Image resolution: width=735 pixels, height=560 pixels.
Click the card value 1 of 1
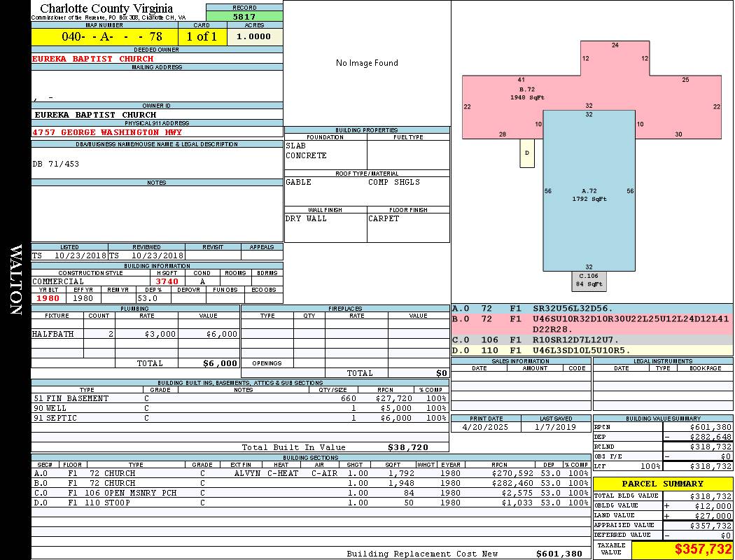[x=202, y=36]
